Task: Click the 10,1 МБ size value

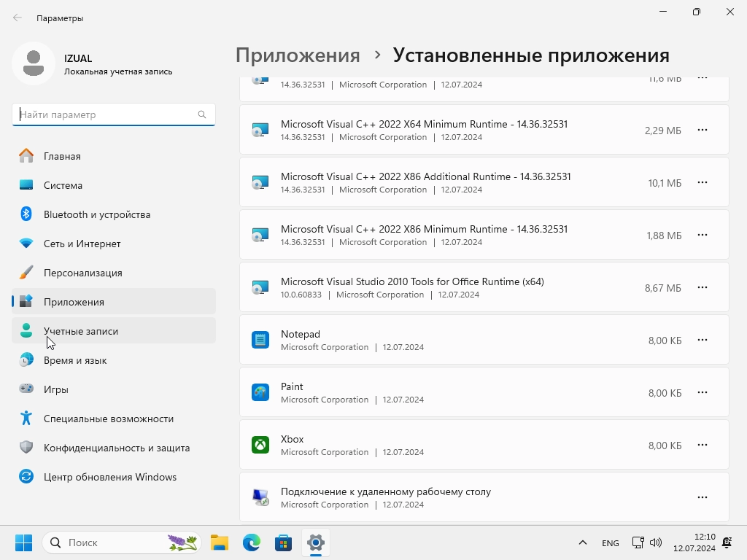Action: click(665, 183)
